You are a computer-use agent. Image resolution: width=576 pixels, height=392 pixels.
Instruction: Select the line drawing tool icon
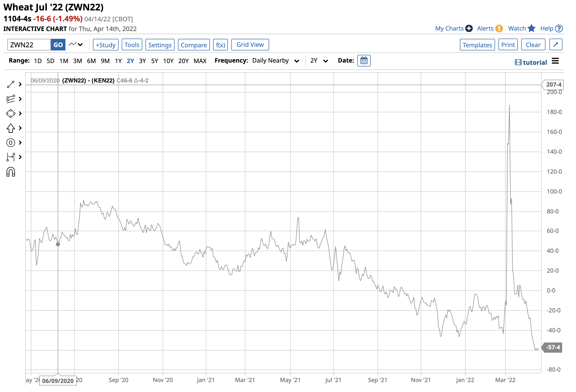coord(11,85)
